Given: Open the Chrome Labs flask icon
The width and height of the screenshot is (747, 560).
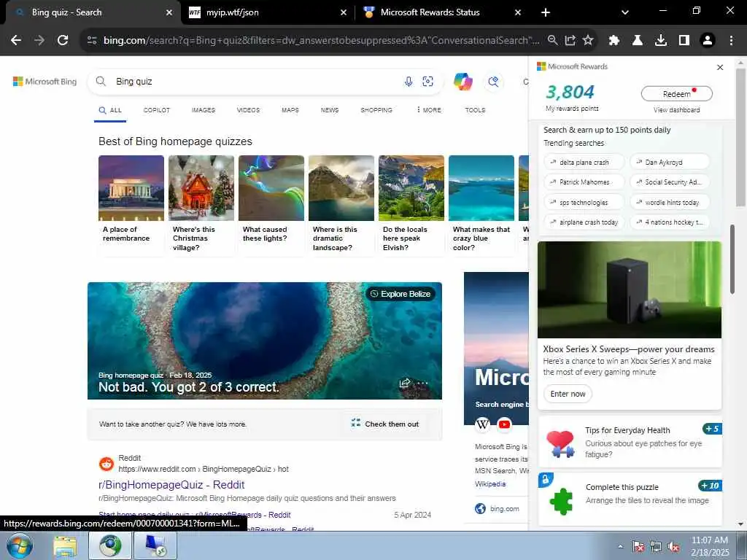Looking at the screenshot, I should 638,41.
